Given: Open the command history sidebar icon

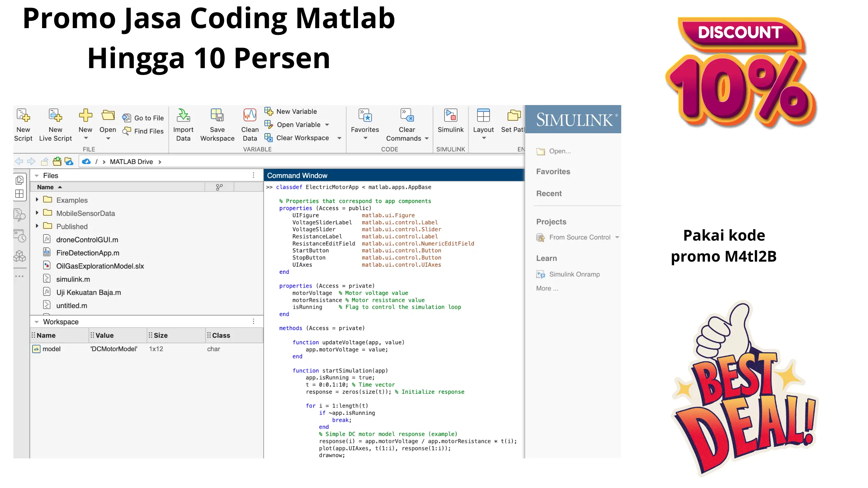Looking at the screenshot, I should click(19, 236).
